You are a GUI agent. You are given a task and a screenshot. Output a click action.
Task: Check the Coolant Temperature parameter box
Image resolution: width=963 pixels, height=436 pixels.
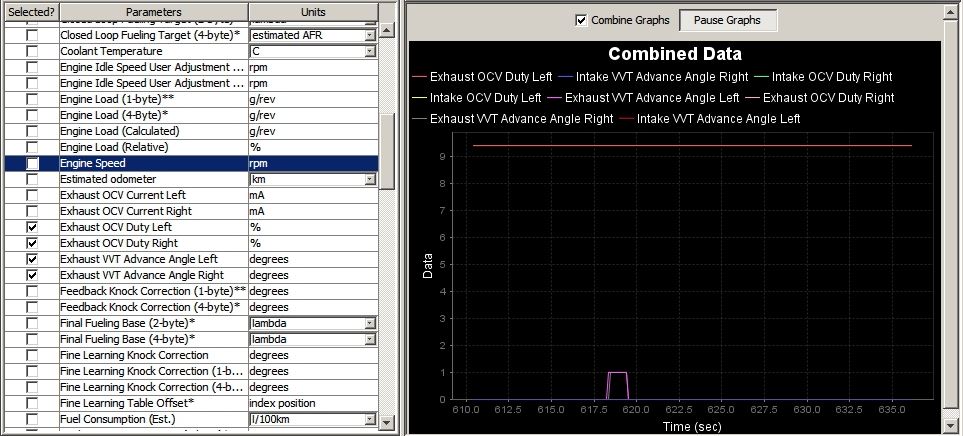(x=32, y=51)
